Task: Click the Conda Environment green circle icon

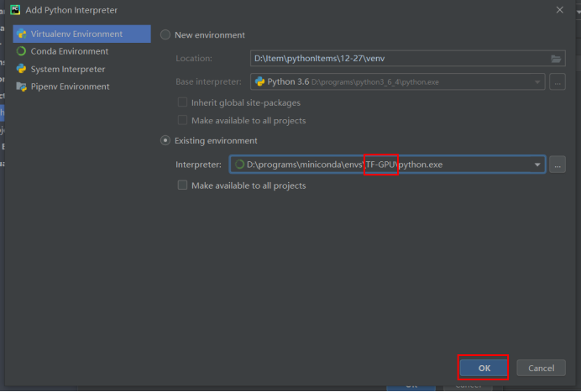Action: (22, 51)
